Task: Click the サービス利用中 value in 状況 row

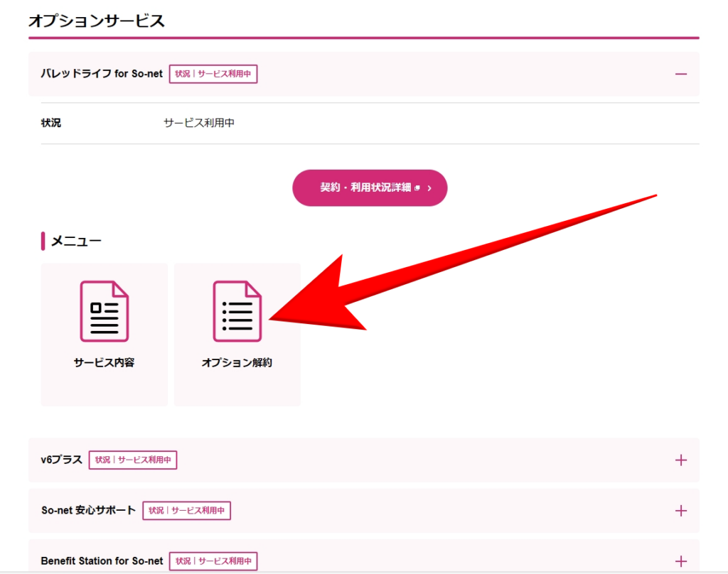Action: pyautogui.click(x=199, y=124)
